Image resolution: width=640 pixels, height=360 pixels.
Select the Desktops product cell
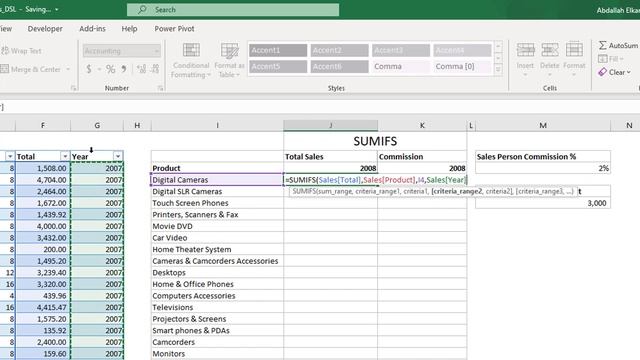pos(217,273)
